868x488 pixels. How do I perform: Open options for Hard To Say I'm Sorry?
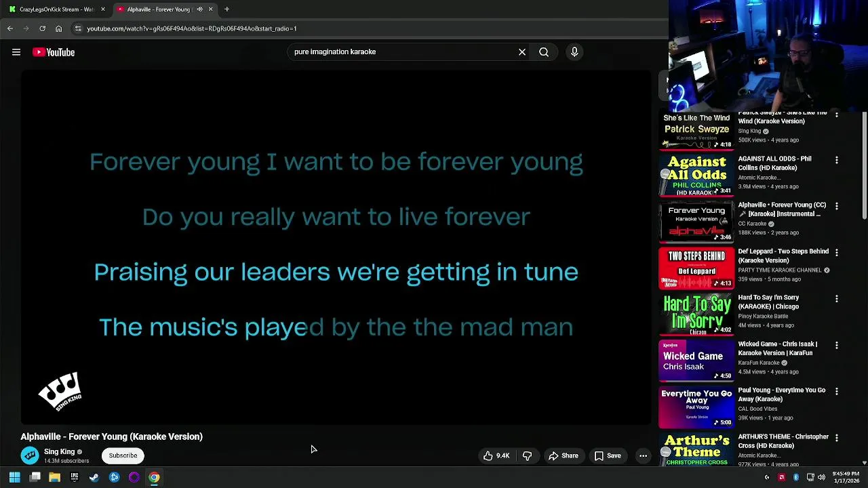(836, 299)
